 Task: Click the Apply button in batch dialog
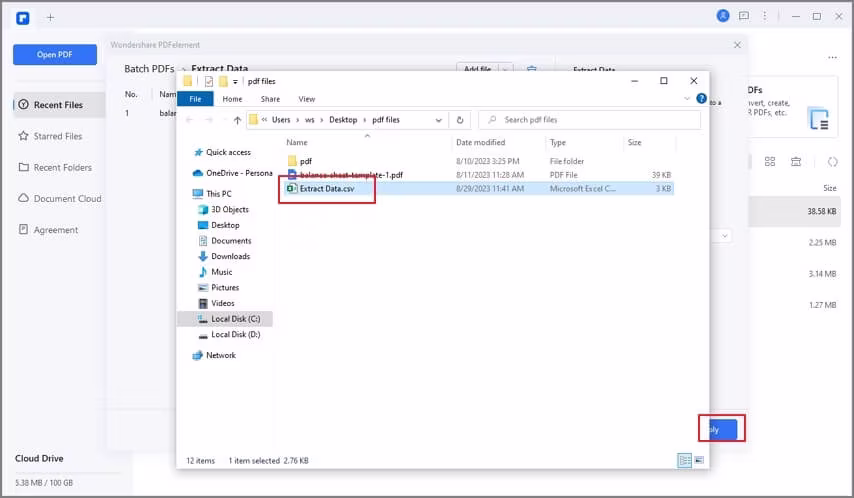723,429
